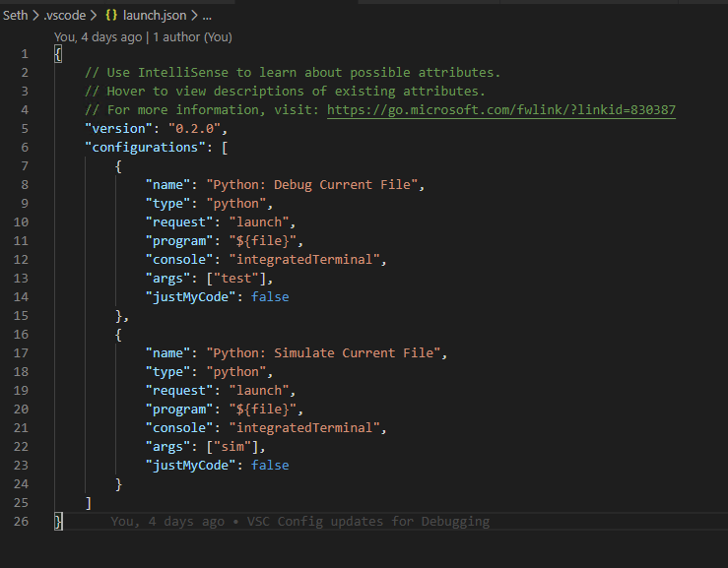Screen dimensions: 728x568
Task: Place cursor in "Python: Simulate Current File" name
Action: (x=323, y=353)
